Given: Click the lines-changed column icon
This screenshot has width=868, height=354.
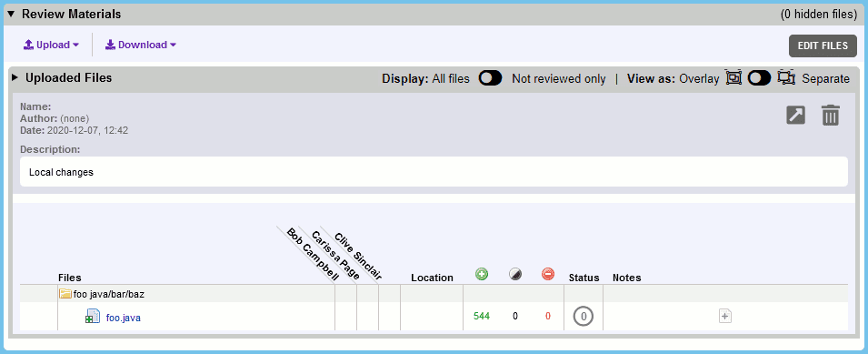Looking at the screenshot, I should 515,274.
